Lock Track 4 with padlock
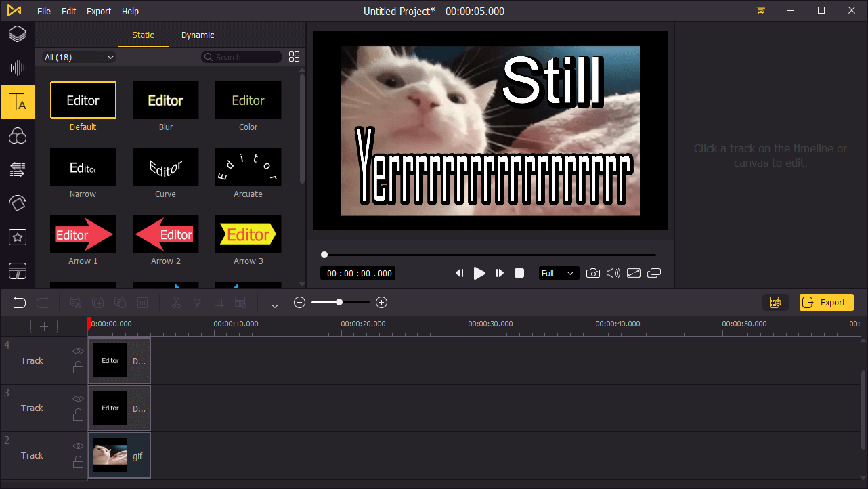Image resolution: width=868 pixels, height=489 pixels. point(79,368)
